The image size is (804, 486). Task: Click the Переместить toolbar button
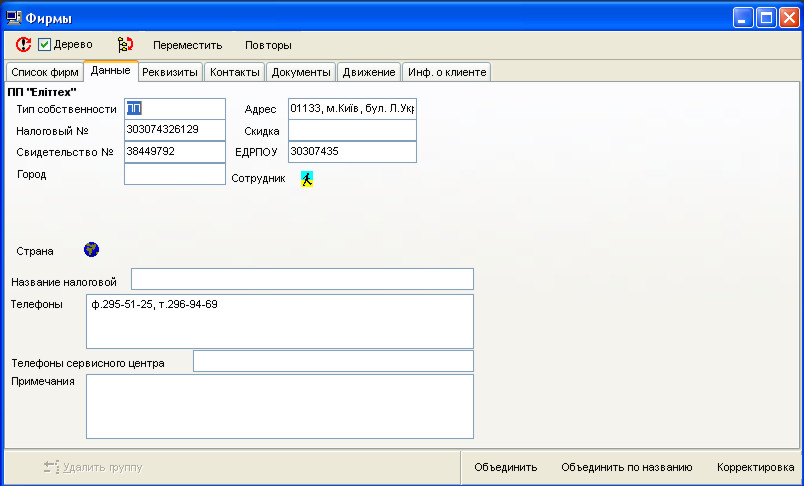pyautogui.click(x=187, y=45)
